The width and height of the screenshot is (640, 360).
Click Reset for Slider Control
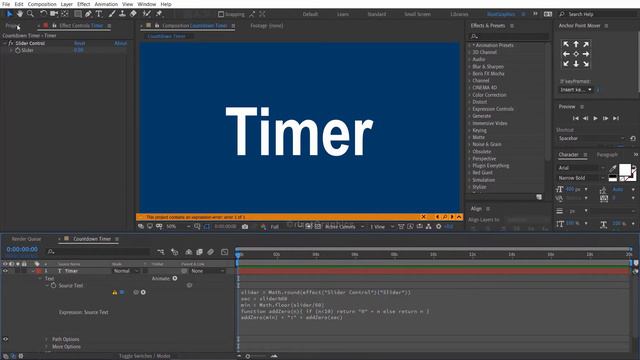80,43
